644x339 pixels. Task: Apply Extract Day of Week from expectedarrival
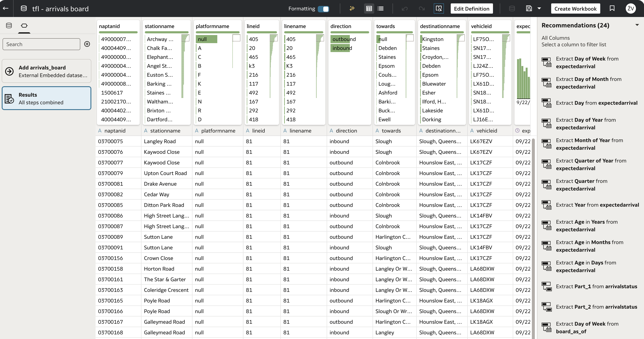coord(590,62)
